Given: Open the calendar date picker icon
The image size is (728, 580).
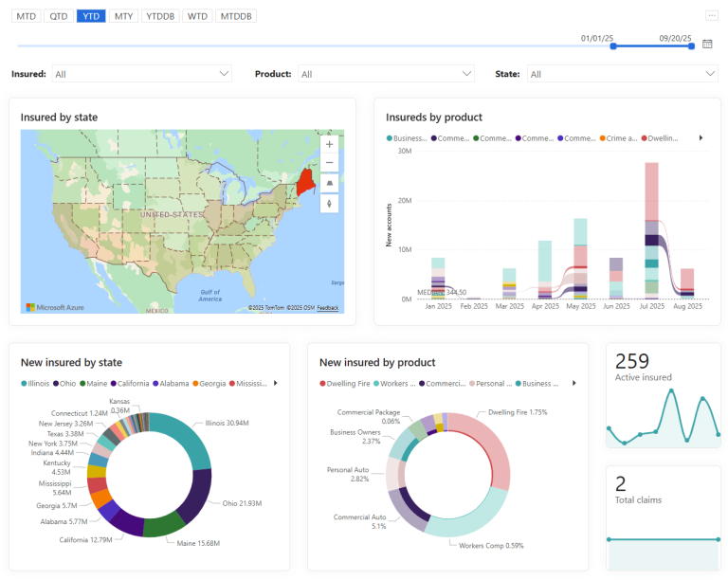Looking at the screenshot, I should [x=707, y=45].
